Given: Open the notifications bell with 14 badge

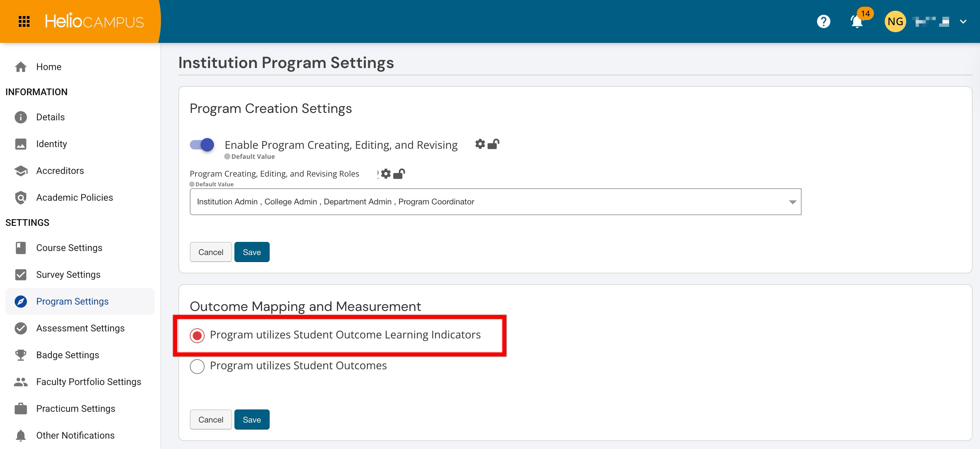Looking at the screenshot, I should [857, 21].
